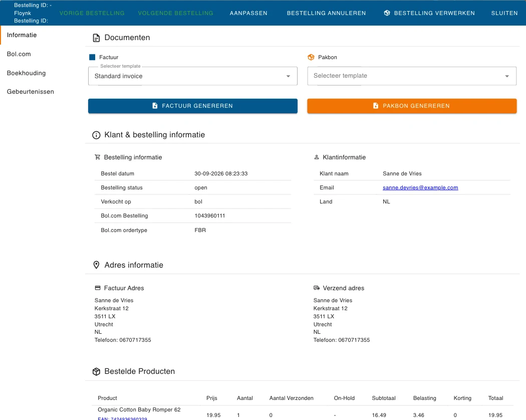Click Aanpassen in the top bar

pos(248,13)
